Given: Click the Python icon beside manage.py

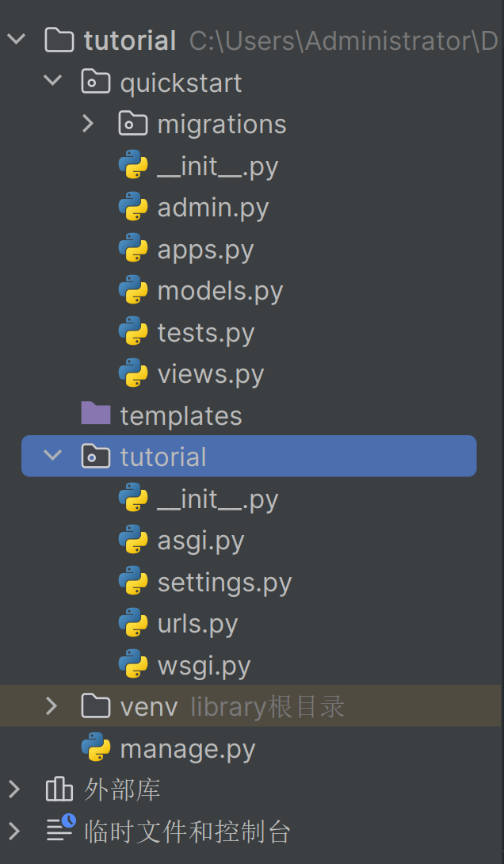Looking at the screenshot, I should point(95,748).
